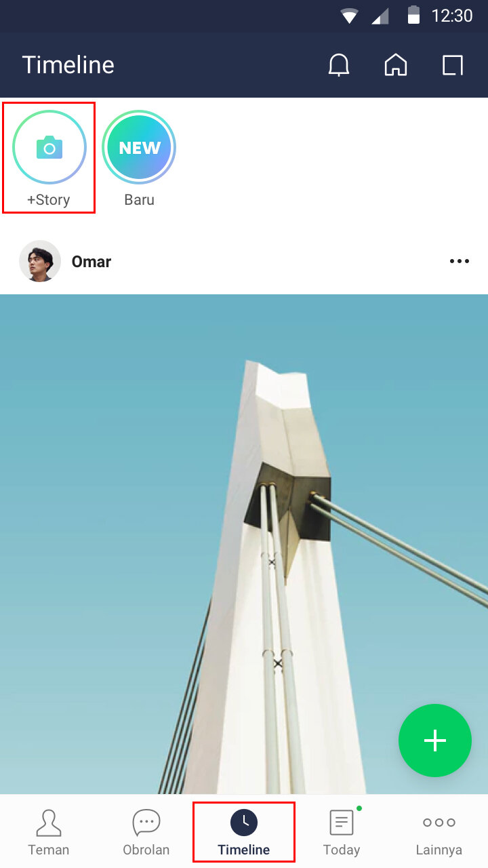
Task: Select the Timeline tab
Action: coord(244,832)
